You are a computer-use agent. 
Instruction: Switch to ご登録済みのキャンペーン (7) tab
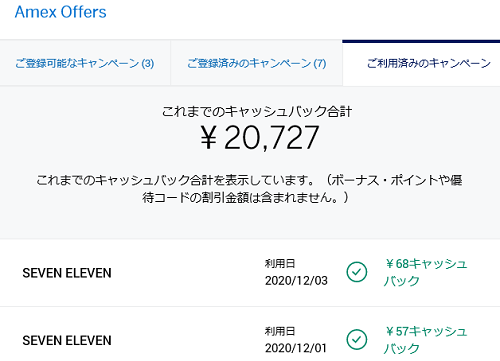[256, 63]
